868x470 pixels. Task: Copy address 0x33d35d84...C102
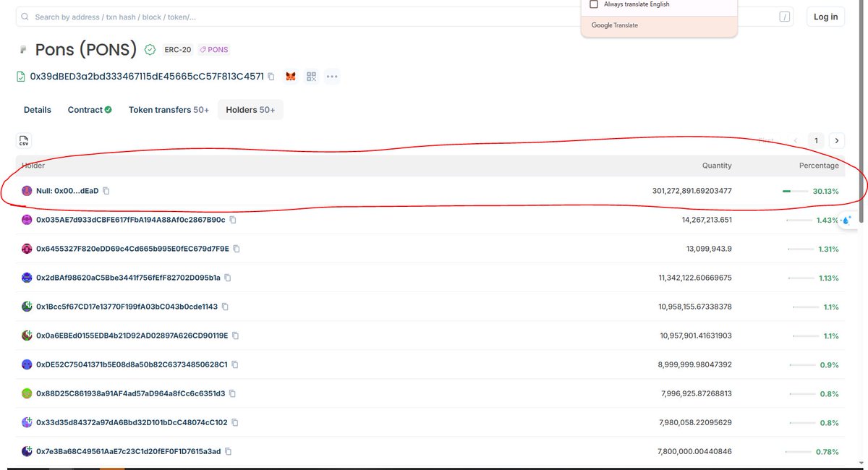coord(235,422)
